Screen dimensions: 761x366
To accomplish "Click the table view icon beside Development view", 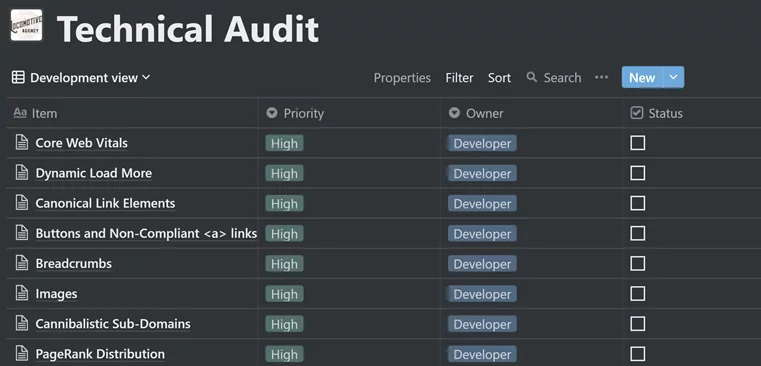I will [x=18, y=78].
